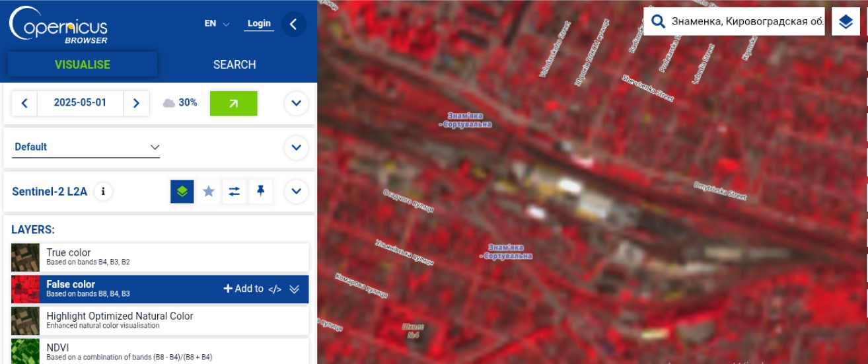Click the highlighted layers icon beside Sentinel-2
868x364 pixels.
[182, 192]
